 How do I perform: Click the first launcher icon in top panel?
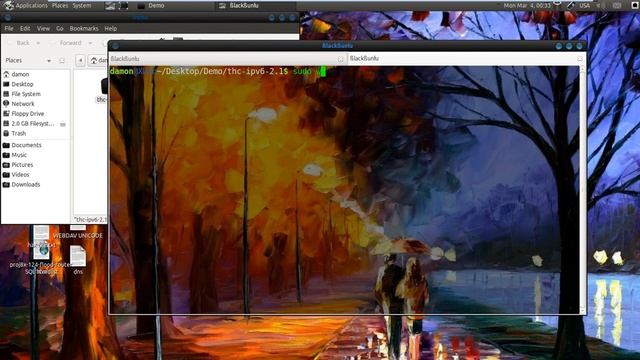pyautogui.click(x=110, y=6)
